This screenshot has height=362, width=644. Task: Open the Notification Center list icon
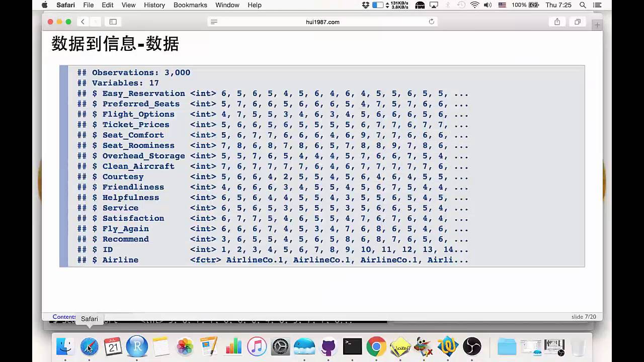point(597,5)
